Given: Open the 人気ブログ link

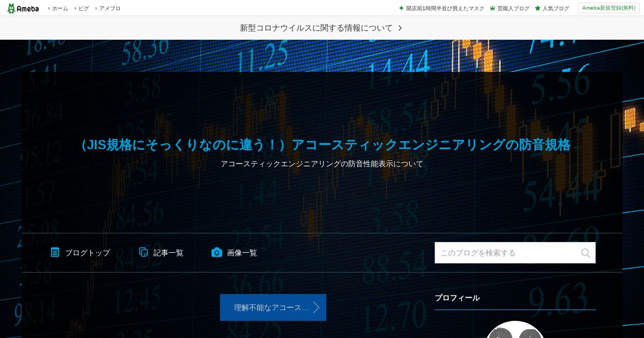Looking at the screenshot, I should tap(555, 8).
